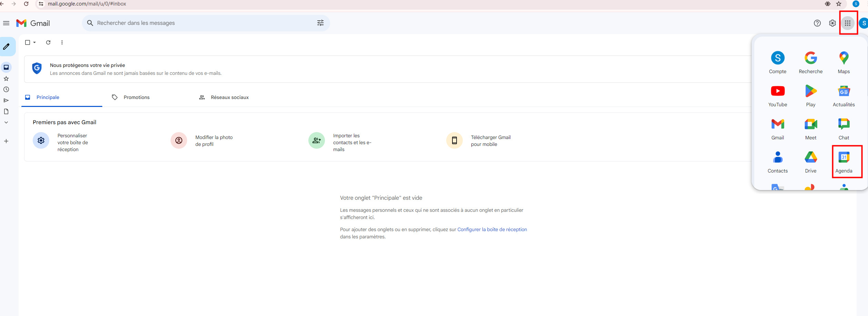Open Compte in the apps panel
868x316 pixels.
pos(778,62)
